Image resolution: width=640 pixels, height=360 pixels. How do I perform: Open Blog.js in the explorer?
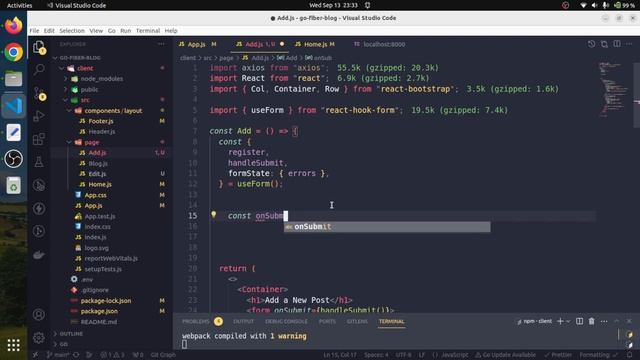98,163
